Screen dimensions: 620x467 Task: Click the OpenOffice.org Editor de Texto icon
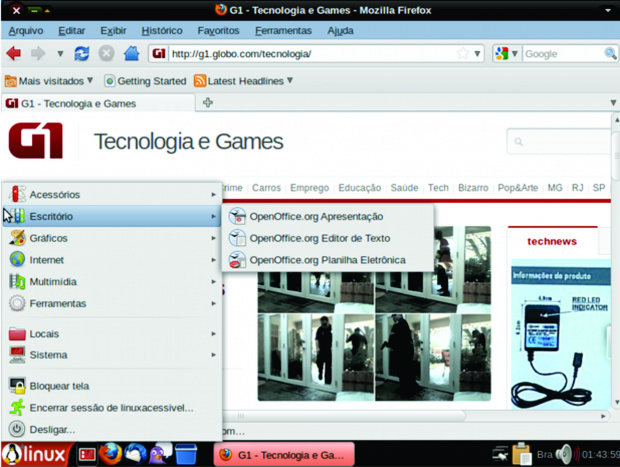[237, 238]
